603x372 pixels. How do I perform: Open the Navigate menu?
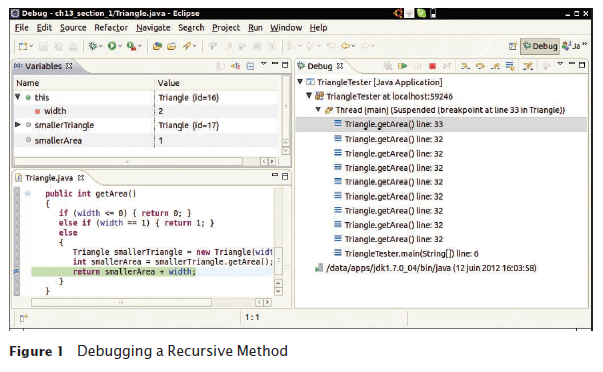[153, 28]
